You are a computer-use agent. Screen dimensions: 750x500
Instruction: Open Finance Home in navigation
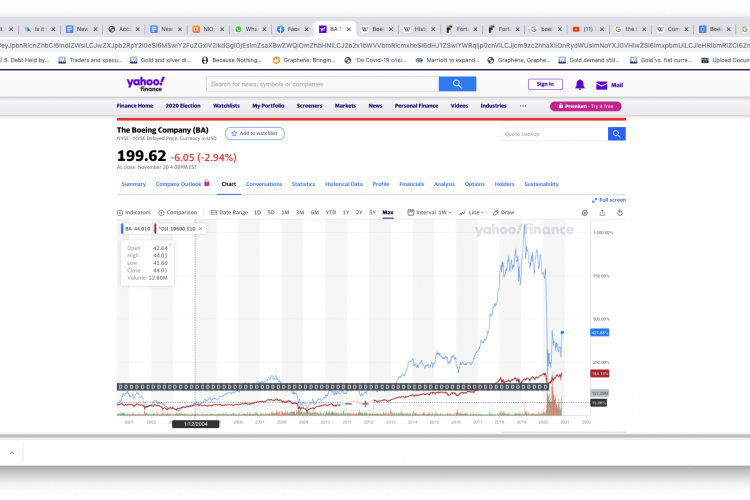click(135, 106)
